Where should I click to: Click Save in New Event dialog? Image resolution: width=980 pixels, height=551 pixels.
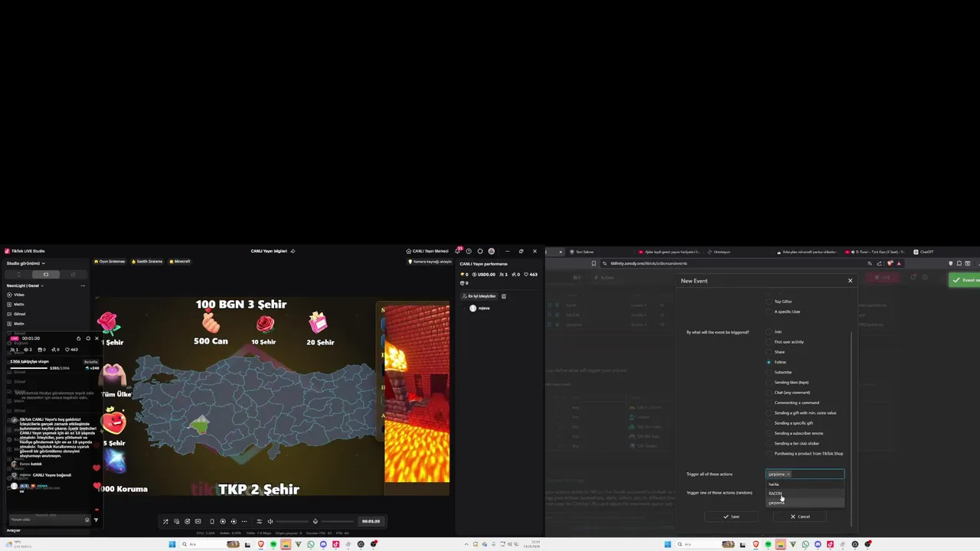tap(731, 517)
